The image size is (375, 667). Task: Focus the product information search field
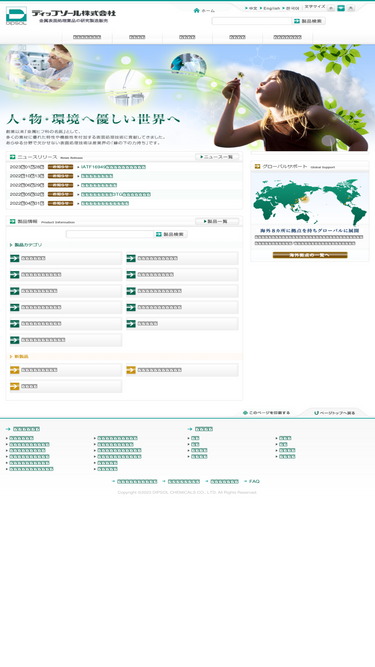(110, 234)
